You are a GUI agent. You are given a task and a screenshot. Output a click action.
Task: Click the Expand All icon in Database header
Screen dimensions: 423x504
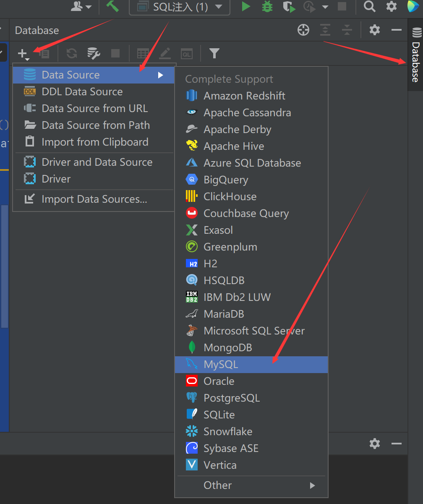pyautogui.click(x=325, y=30)
